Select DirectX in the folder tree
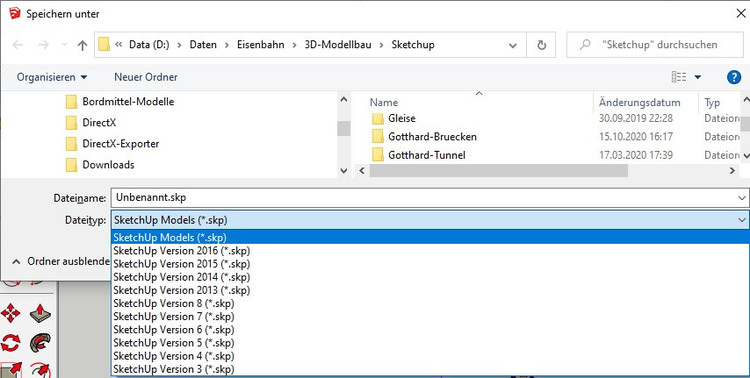 point(99,122)
